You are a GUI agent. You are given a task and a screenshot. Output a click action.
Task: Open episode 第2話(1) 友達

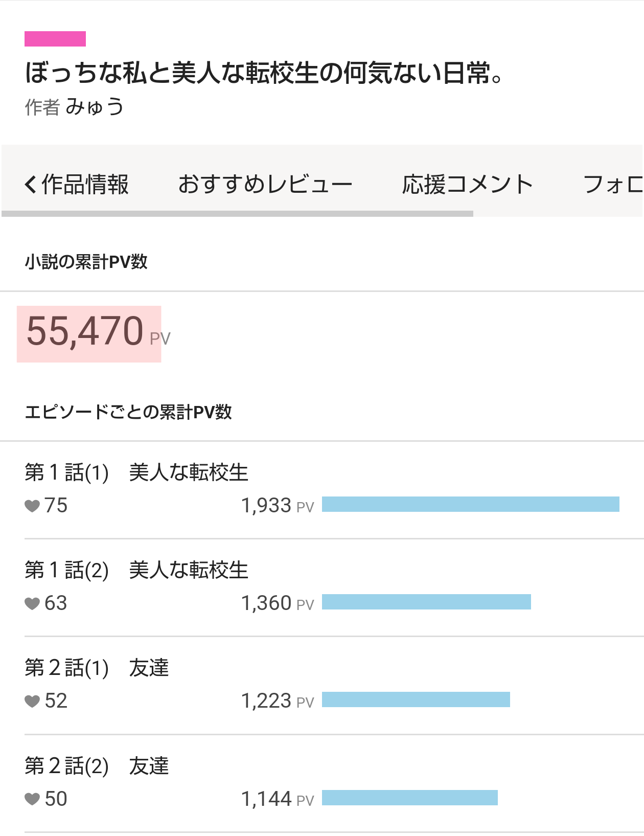[97, 668]
